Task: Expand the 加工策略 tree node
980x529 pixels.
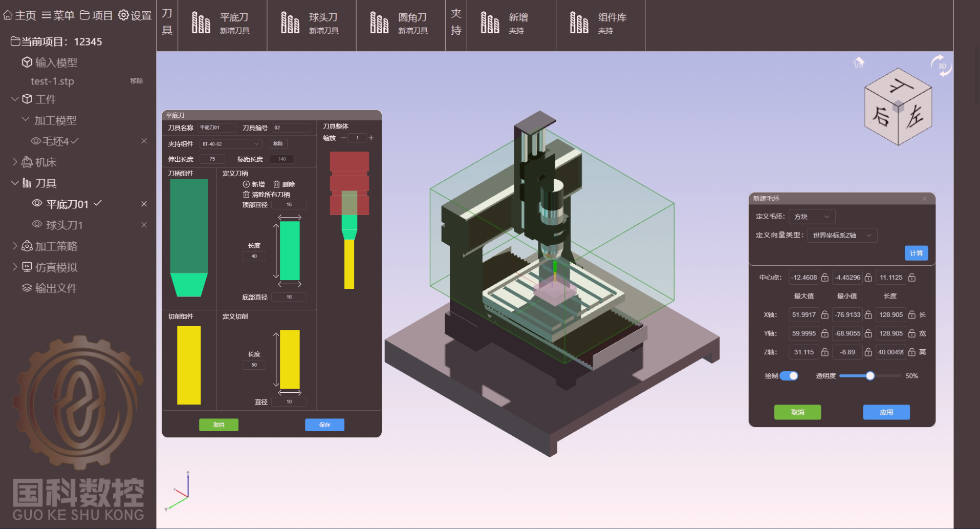Action: (15, 246)
